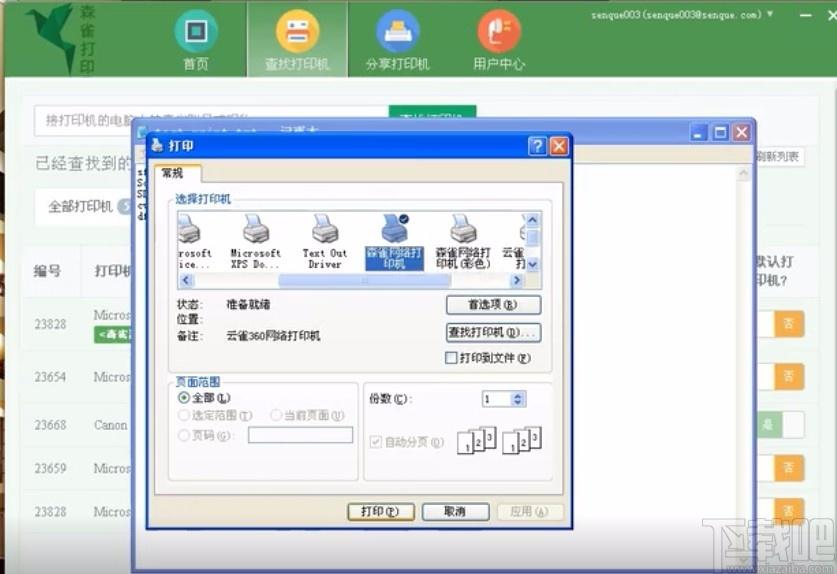Open 首选项 preferences button

point(493,305)
